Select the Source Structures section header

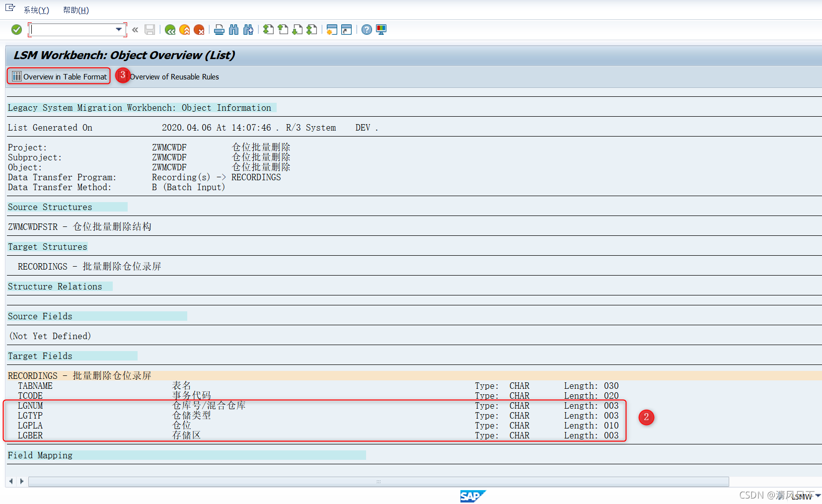coord(50,207)
